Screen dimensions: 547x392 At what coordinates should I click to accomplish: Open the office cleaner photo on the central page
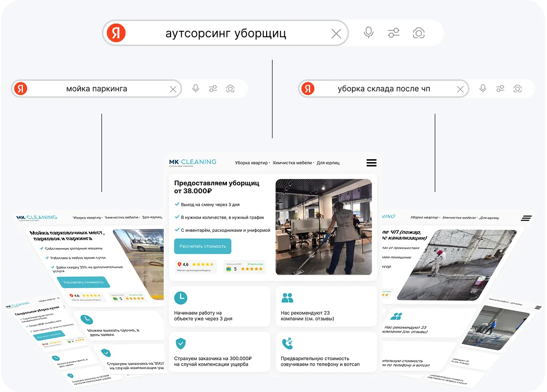pos(323,227)
